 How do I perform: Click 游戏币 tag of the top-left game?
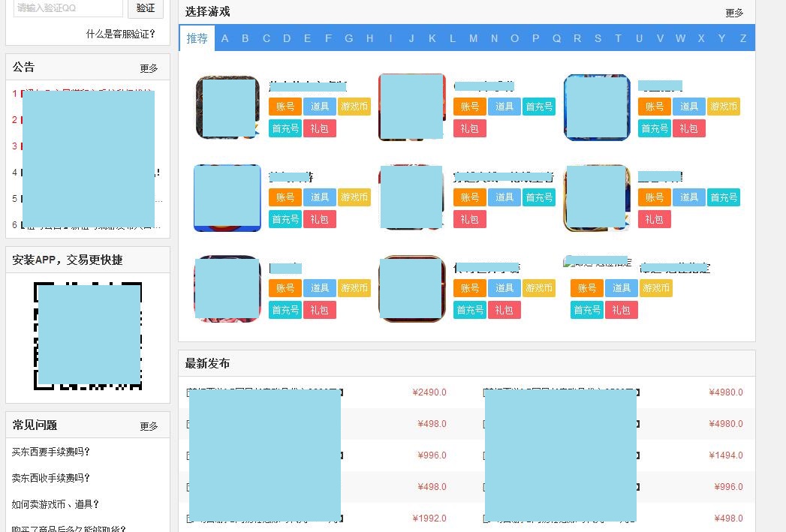pyautogui.click(x=354, y=107)
